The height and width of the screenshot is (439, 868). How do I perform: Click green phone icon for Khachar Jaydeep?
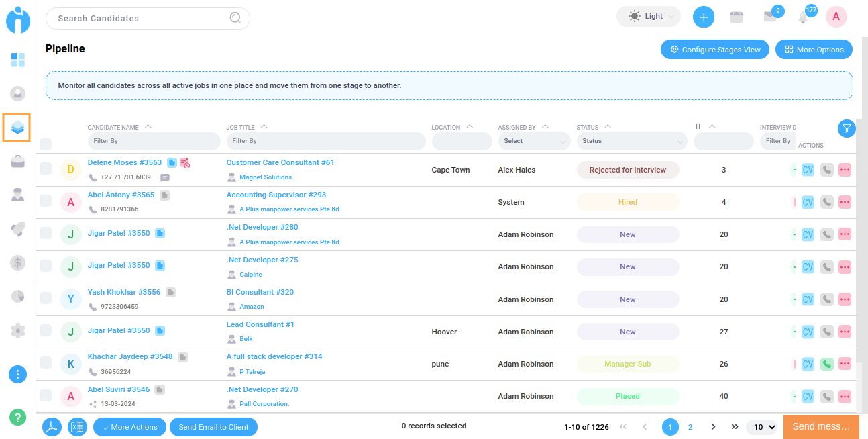click(827, 364)
